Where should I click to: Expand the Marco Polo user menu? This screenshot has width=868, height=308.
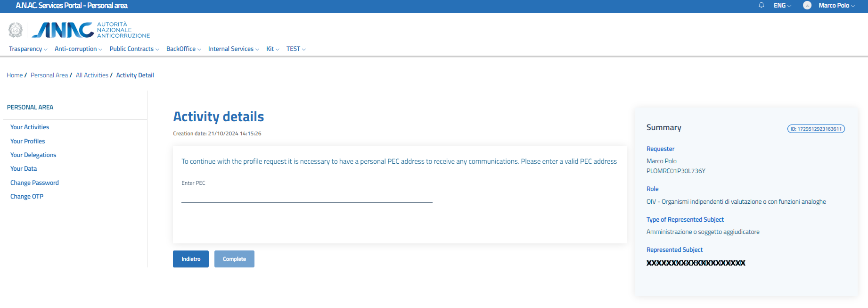(x=836, y=6)
